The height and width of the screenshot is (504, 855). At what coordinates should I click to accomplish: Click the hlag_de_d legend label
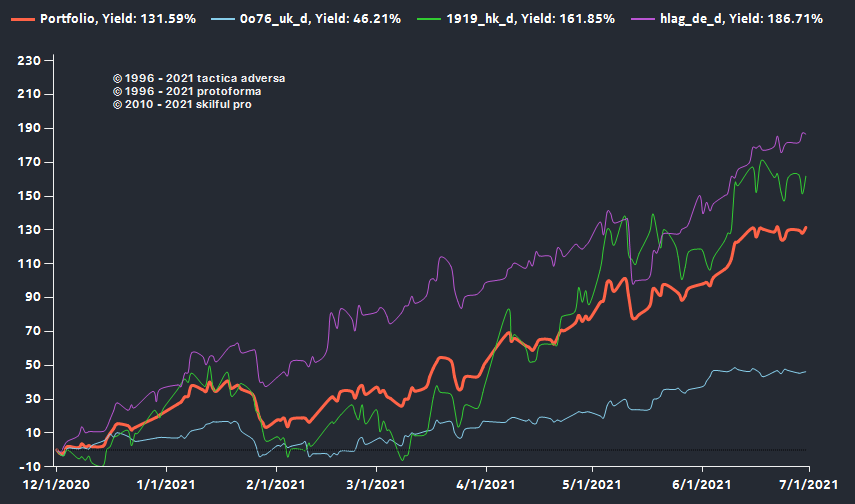click(x=744, y=20)
